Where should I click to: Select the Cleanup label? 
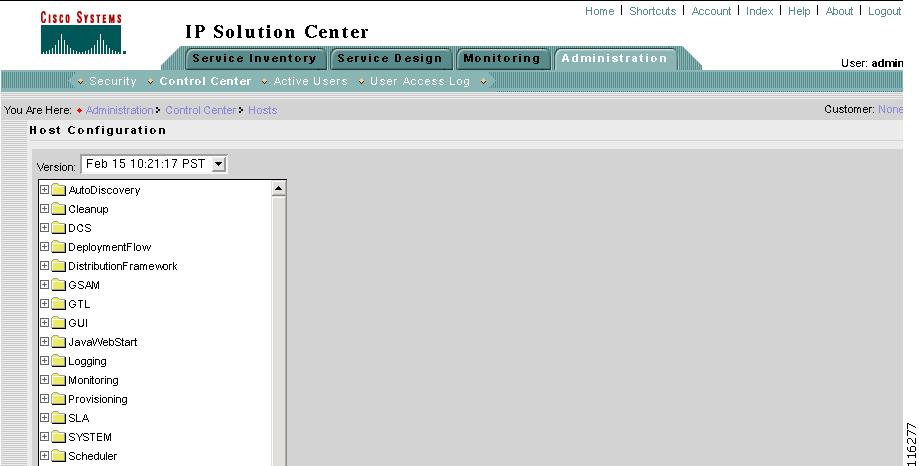[x=89, y=209]
